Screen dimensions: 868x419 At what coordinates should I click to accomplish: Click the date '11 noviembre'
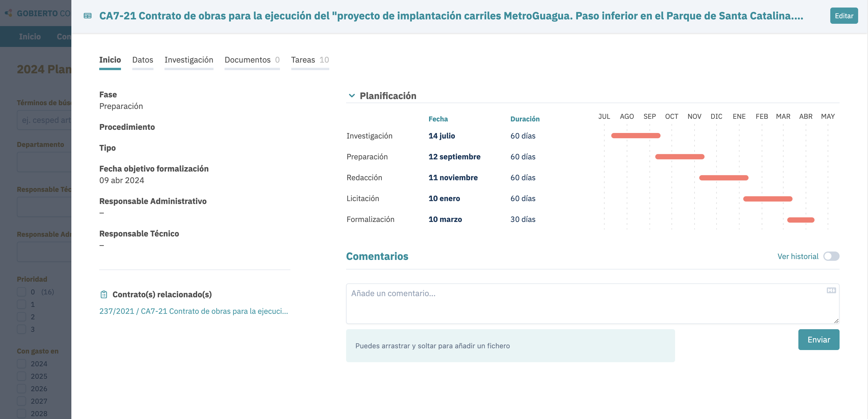pos(453,178)
